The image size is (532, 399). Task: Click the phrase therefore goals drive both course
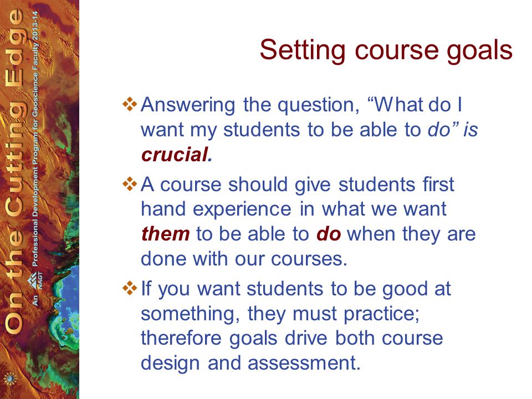point(292,338)
